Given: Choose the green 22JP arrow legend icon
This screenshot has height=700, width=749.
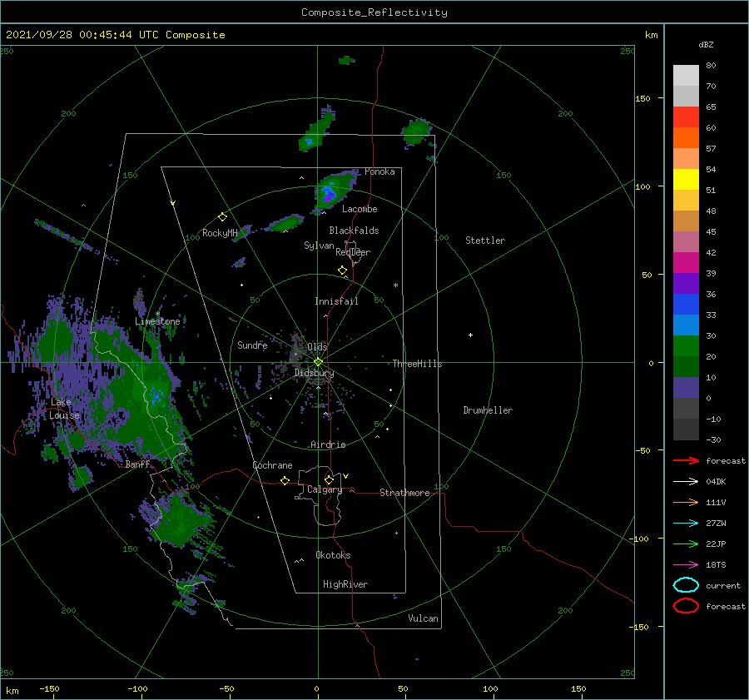Looking at the screenshot, I should pos(686,544).
